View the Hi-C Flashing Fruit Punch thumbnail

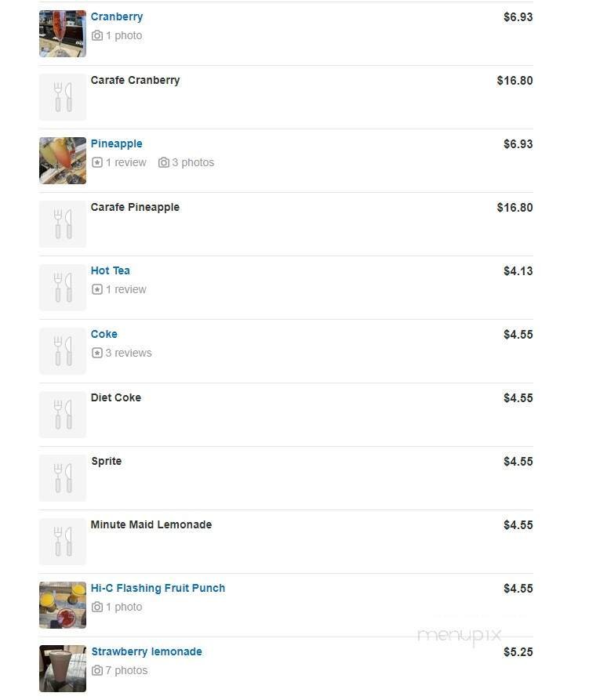coord(63,605)
